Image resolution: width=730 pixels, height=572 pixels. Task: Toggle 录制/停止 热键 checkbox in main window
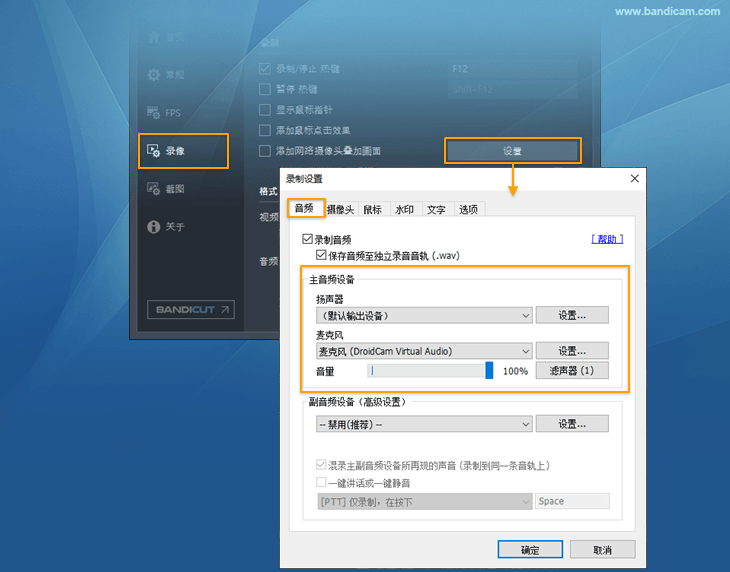pos(264,69)
